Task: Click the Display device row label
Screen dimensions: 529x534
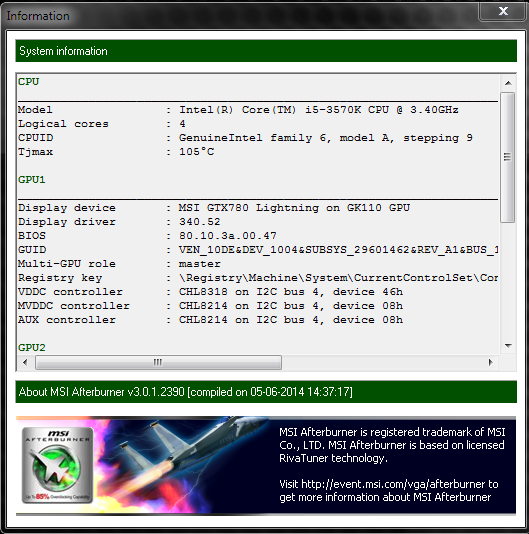Action: point(67,208)
